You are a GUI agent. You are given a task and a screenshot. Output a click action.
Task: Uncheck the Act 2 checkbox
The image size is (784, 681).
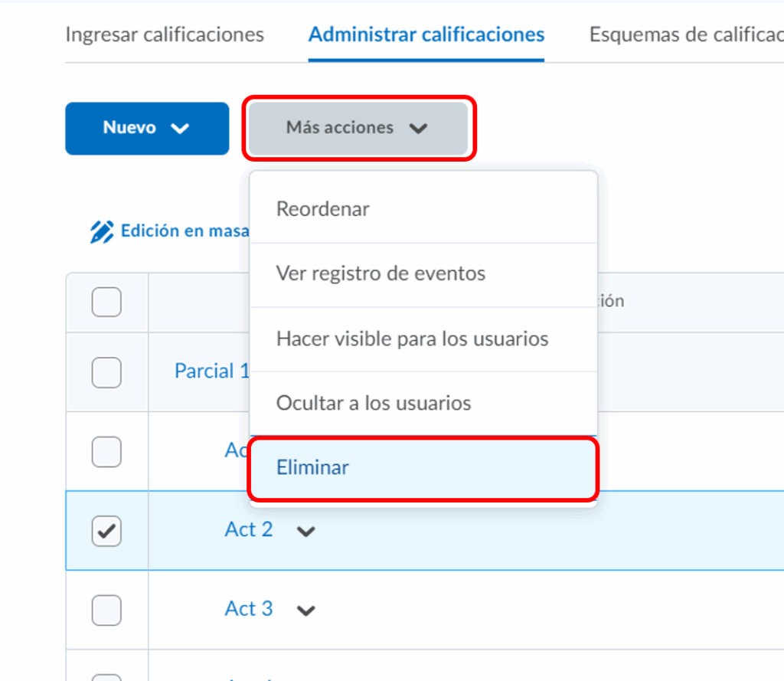[x=106, y=530]
